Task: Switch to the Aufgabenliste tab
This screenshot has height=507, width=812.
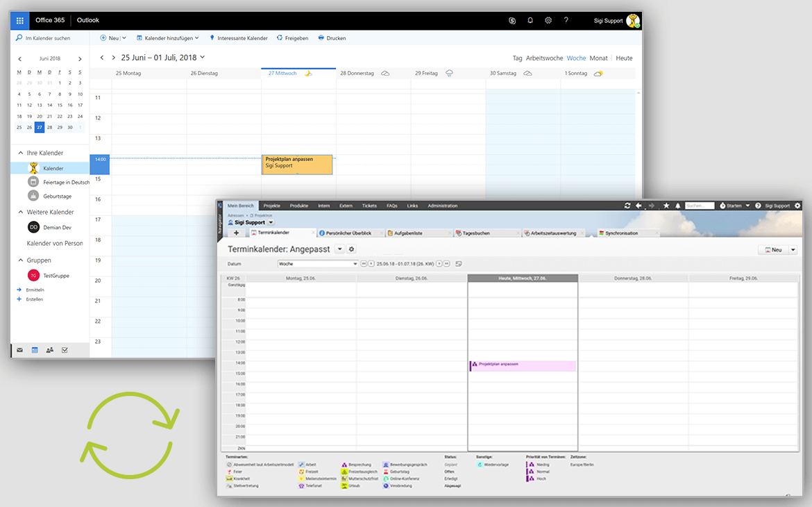Action: (x=419, y=233)
